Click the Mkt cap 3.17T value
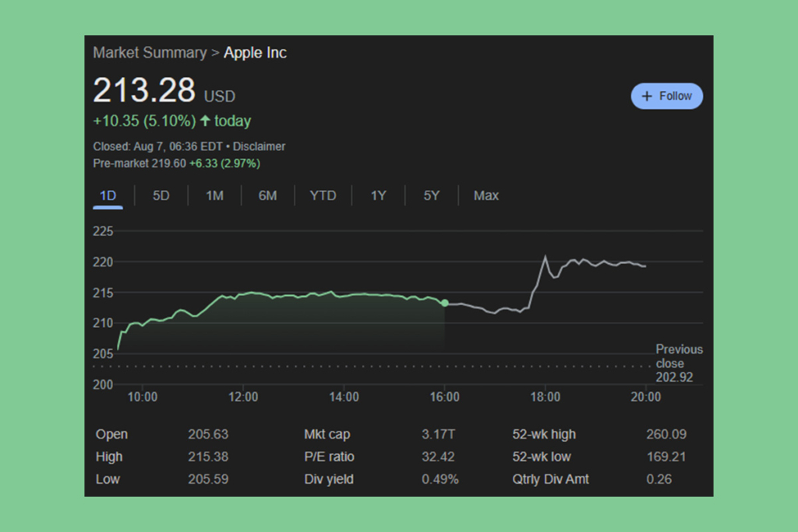The width and height of the screenshot is (798, 532). 438,435
